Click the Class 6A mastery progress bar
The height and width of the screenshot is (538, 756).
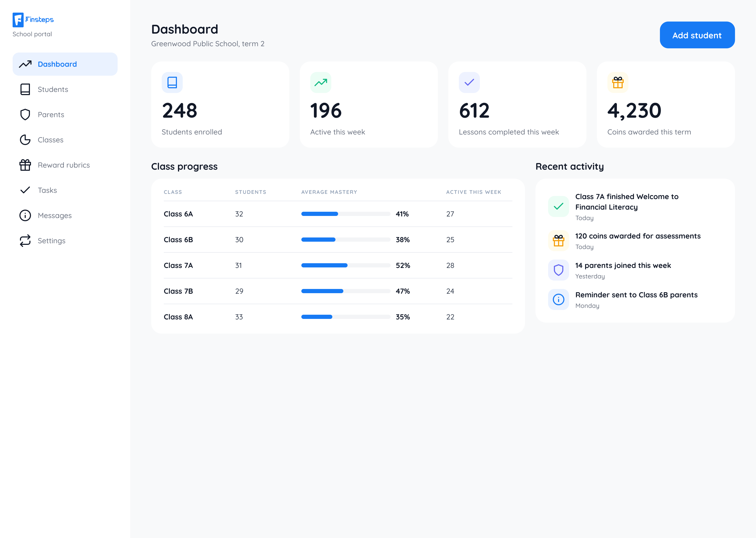345,214
